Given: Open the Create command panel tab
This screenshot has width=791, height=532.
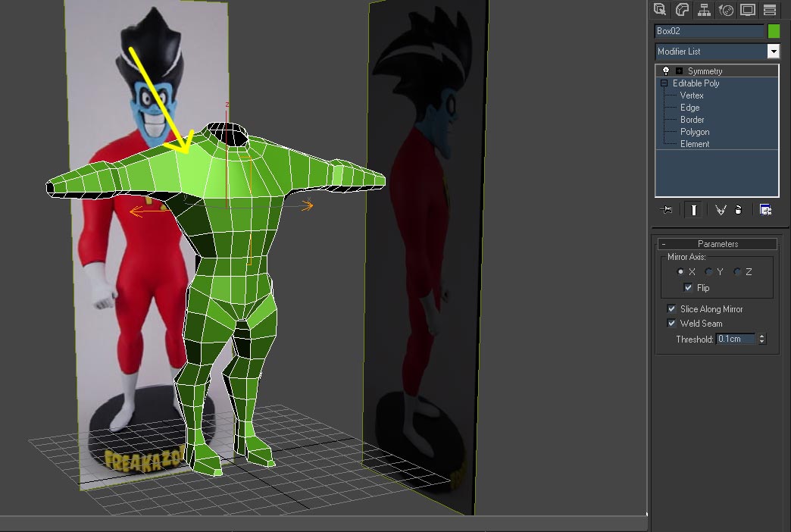Looking at the screenshot, I should [x=660, y=10].
